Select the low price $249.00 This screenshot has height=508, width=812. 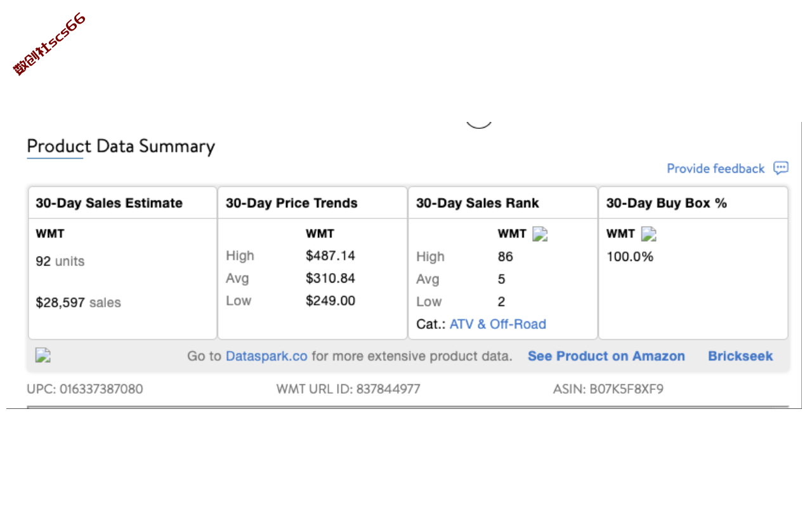[331, 301]
